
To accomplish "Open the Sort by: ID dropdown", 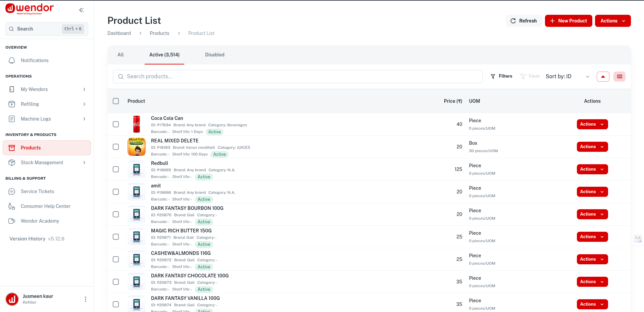I will click(x=567, y=77).
